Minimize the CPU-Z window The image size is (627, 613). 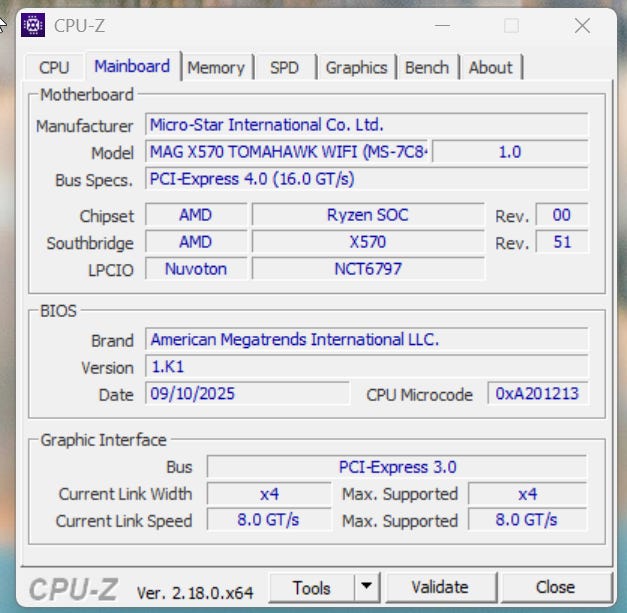click(x=442, y=26)
